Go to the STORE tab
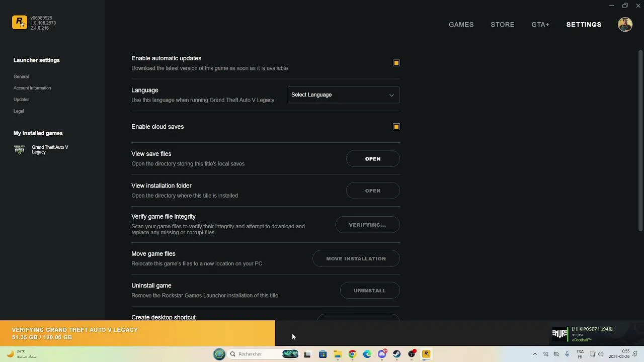This screenshot has width=644, height=362. [x=503, y=25]
